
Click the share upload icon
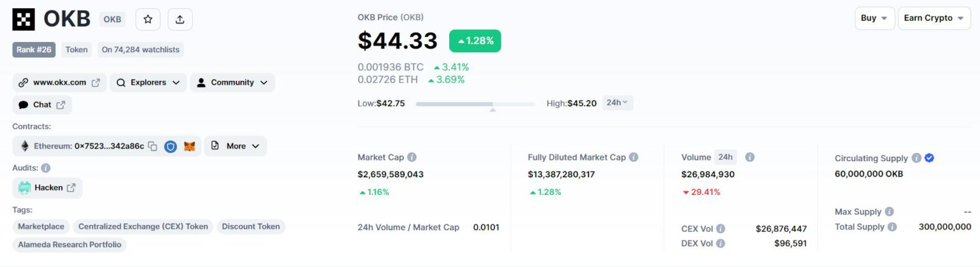coord(180,19)
